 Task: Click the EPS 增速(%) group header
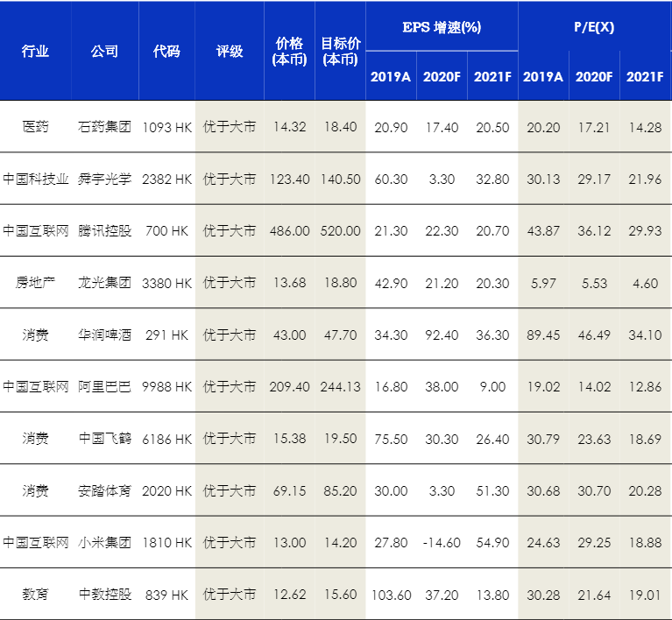(x=442, y=27)
